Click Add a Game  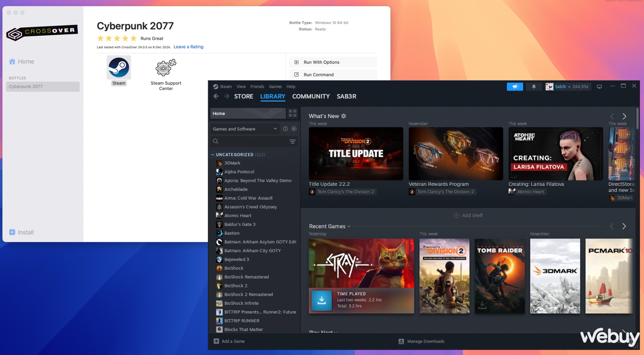(x=229, y=342)
